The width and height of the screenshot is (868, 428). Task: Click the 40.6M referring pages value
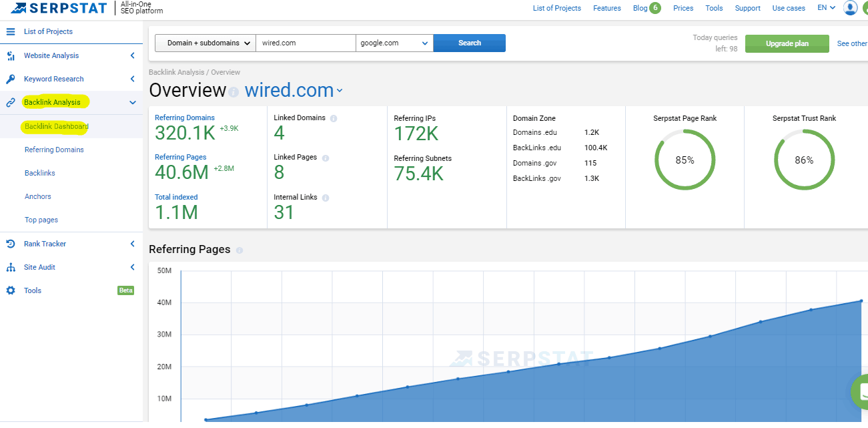[x=182, y=173]
